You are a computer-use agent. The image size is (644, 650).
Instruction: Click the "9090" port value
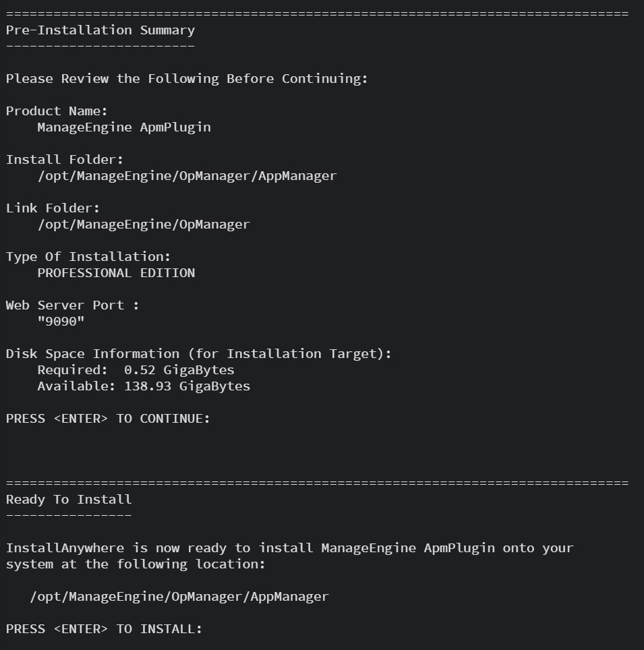tap(61, 322)
